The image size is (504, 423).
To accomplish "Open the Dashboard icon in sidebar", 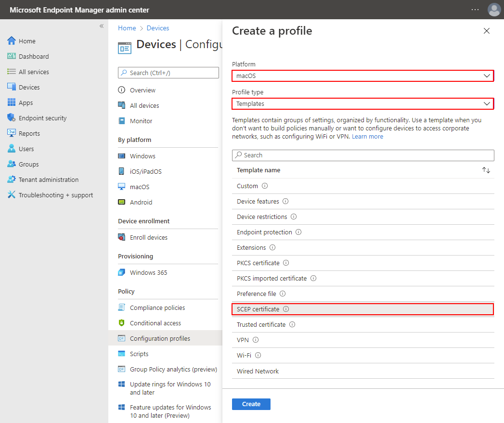I will point(12,56).
